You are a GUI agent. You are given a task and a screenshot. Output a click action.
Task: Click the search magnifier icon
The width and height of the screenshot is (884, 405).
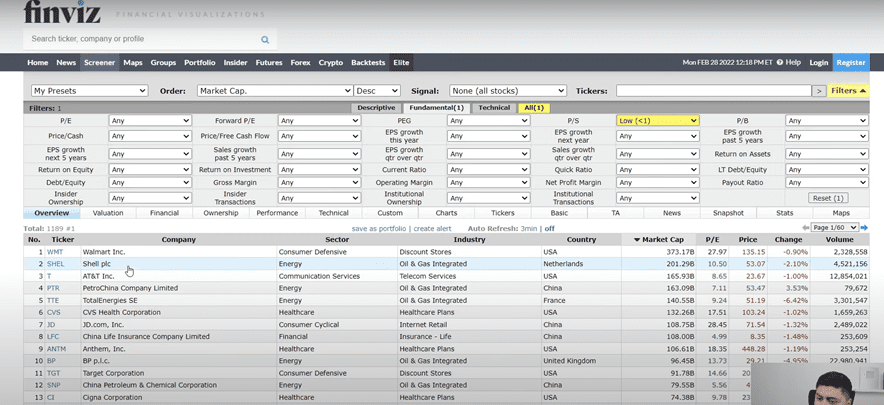click(x=265, y=40)
